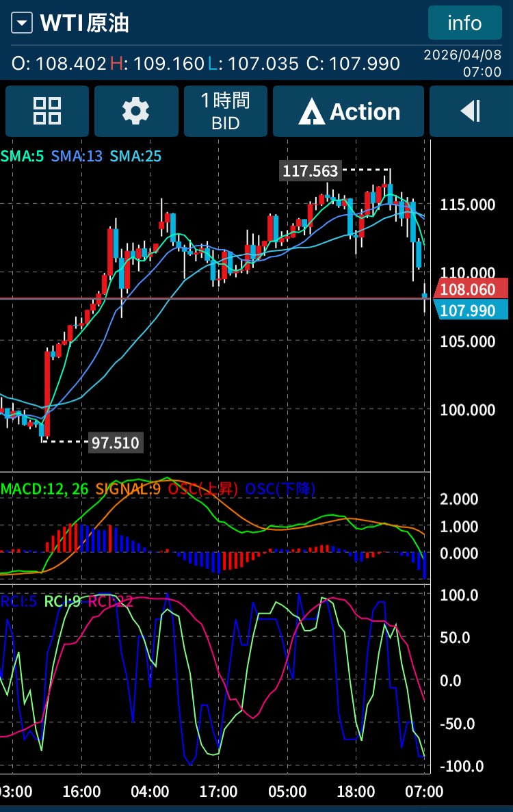Click the blue 107.990 current price tag
Screen dimensions: 513x812
tap(471, 310)
